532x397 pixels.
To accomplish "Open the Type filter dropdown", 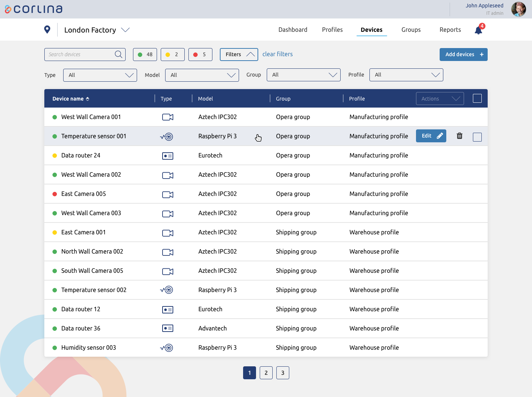I will pos(100,75).
